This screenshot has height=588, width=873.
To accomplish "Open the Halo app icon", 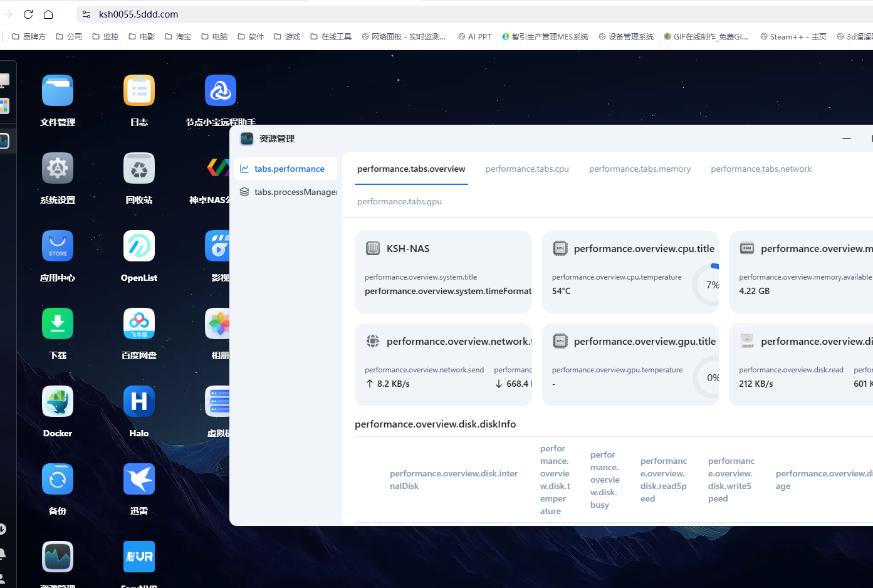I will tap(139, 402).
